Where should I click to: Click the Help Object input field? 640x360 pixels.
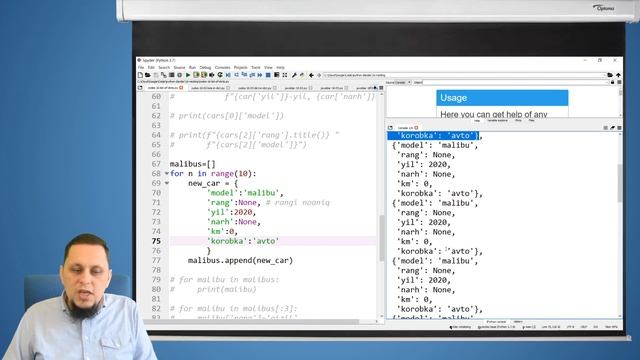coord(515,82)
